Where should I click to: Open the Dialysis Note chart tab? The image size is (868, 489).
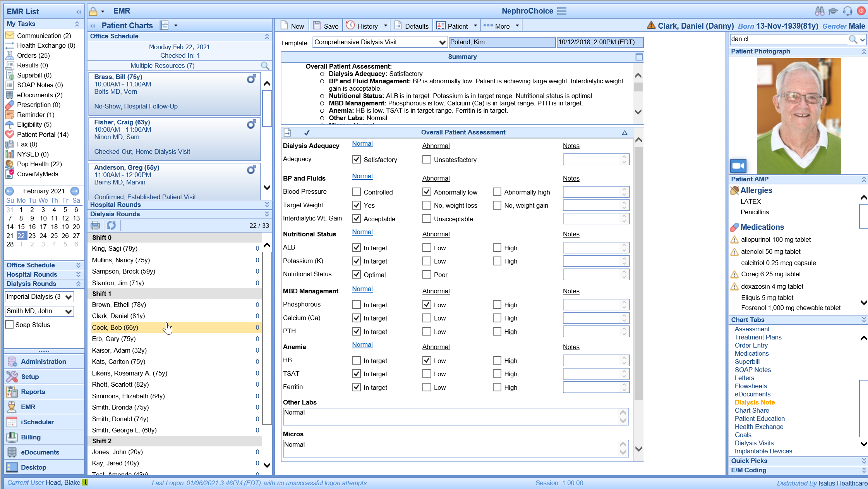(x=755, y=402)
